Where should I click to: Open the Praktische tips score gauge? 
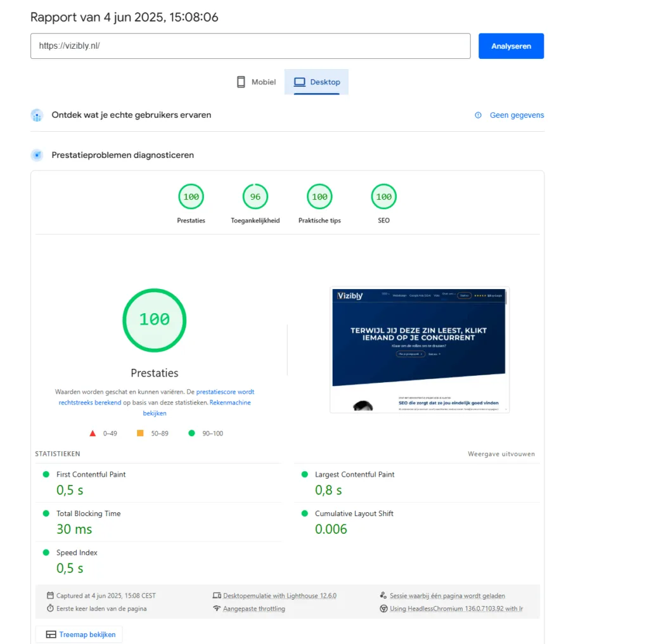pos(319,197)
